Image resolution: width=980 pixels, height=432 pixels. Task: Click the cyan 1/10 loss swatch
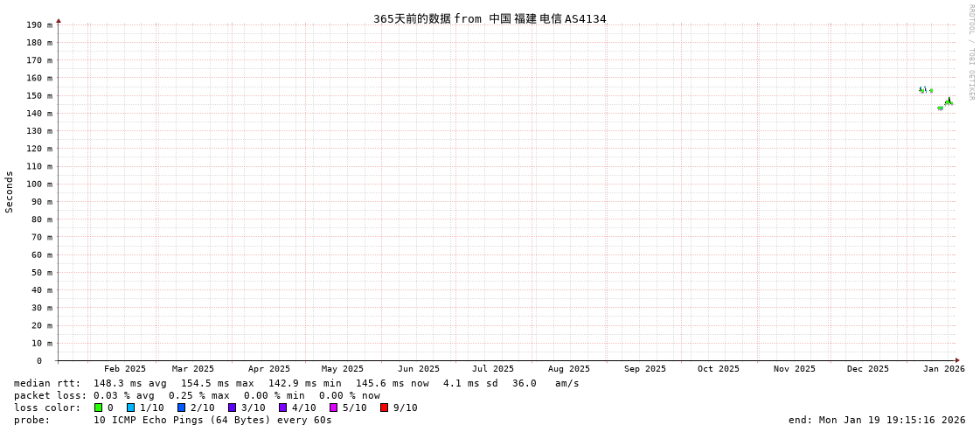click(130, 408)
